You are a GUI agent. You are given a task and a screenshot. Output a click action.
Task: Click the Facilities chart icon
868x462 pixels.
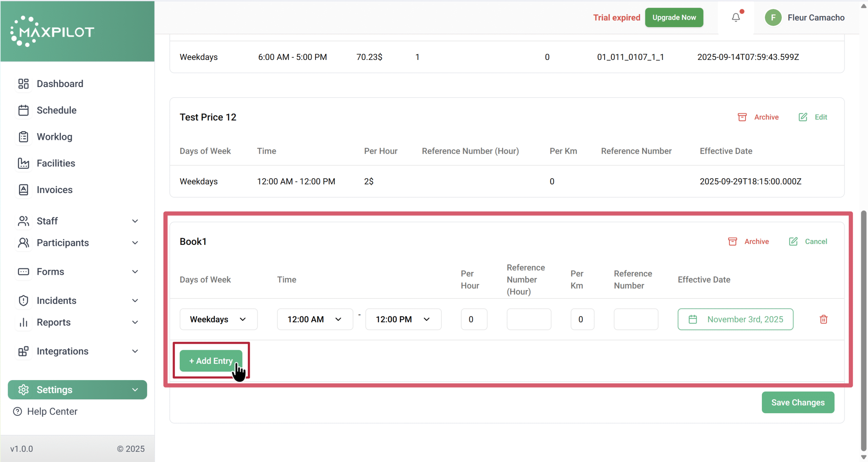23,163
